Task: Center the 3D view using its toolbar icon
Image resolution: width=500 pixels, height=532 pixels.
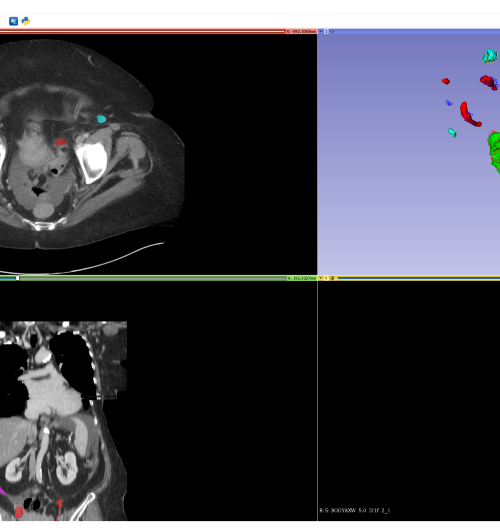Action: [x=332, y=31]
